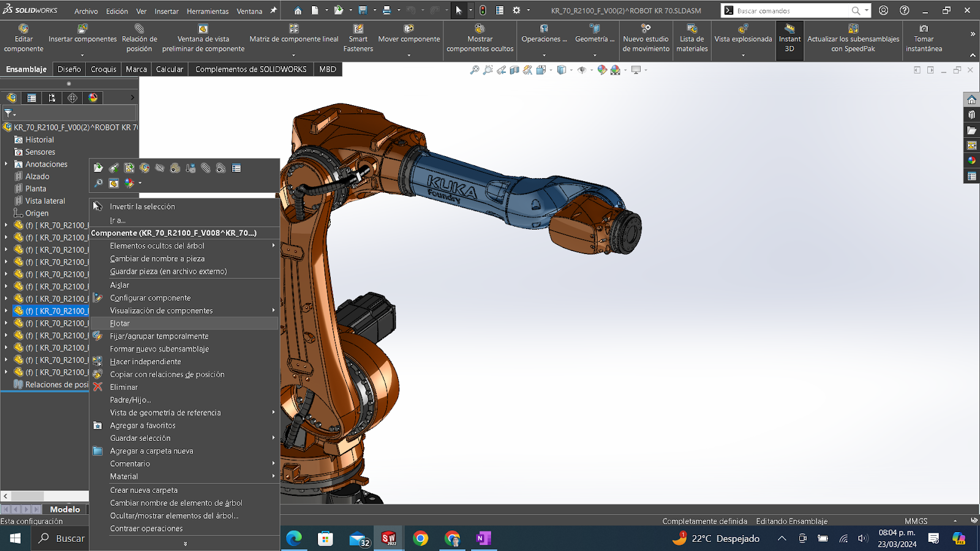Select Sensores in the feature tree
Screen dimensions: 980x551
coord(40,152)
